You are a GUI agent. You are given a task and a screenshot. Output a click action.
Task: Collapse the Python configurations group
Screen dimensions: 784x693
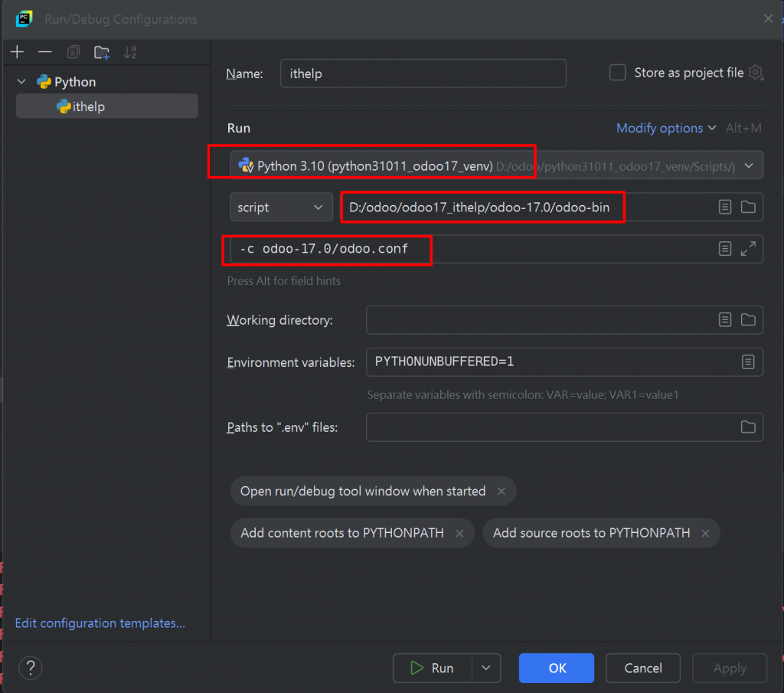(x=21, y=81)
